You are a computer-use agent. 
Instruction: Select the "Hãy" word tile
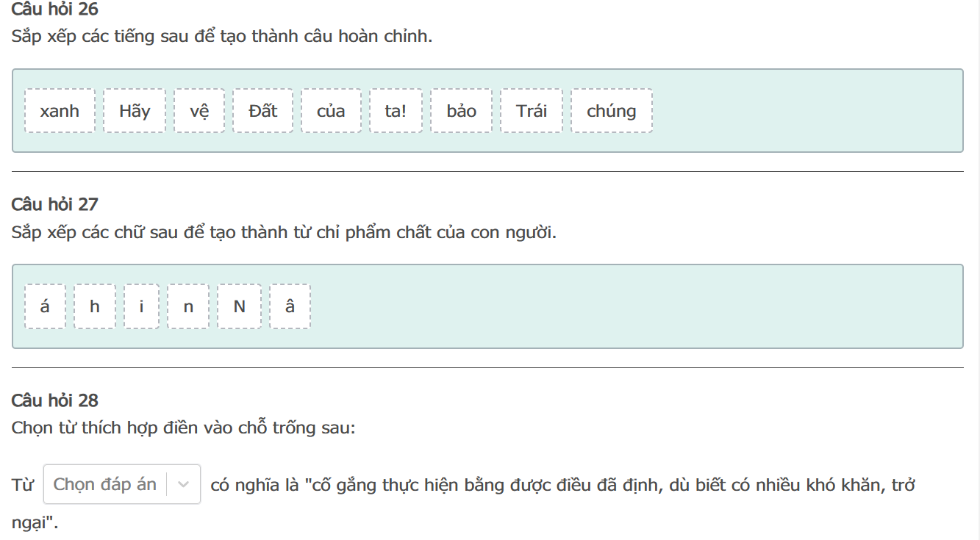click(x=135, y=111)
